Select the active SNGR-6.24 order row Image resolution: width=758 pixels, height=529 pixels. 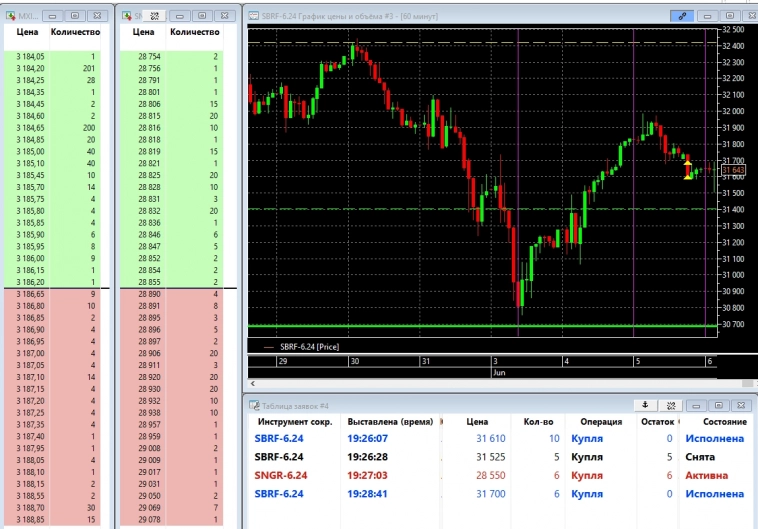pos(500,475)
